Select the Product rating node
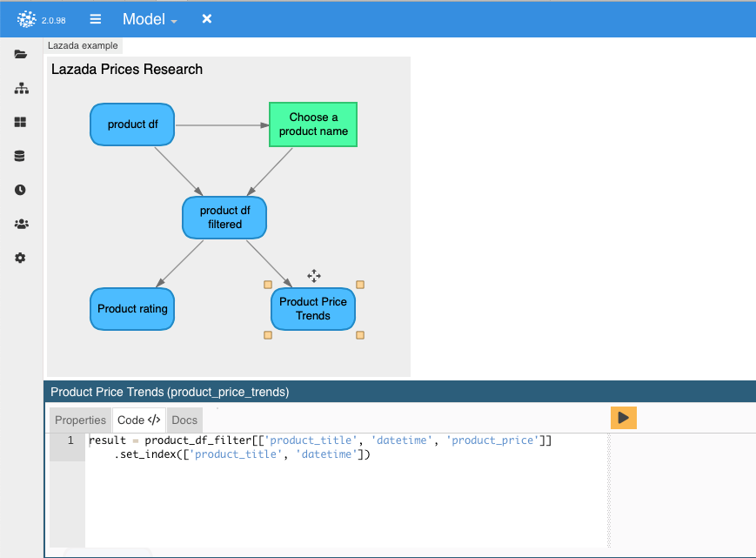Screen dimensions: 756x558 pos(131,309)
